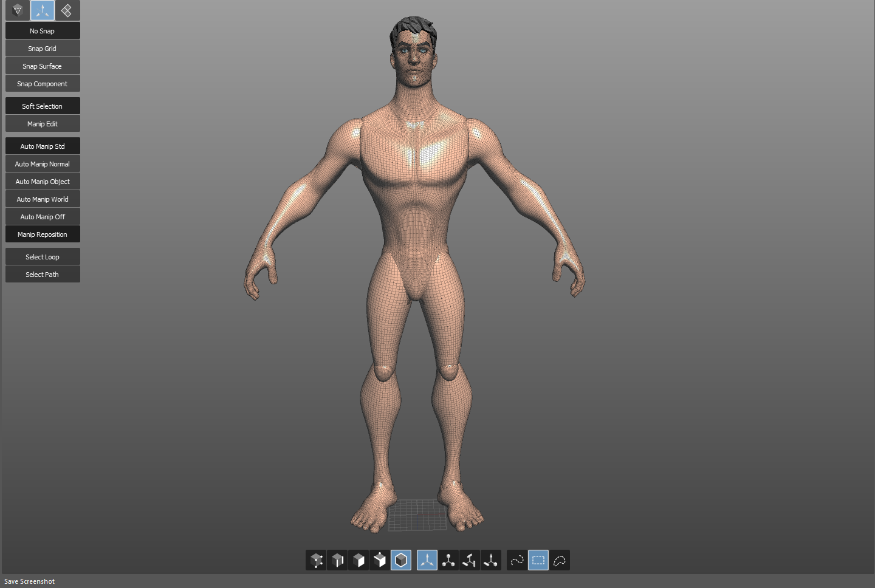This screenshot has height=588, width=875.
Task: Set Auto Manip Normal mode
Action: [x=43, y=164]
